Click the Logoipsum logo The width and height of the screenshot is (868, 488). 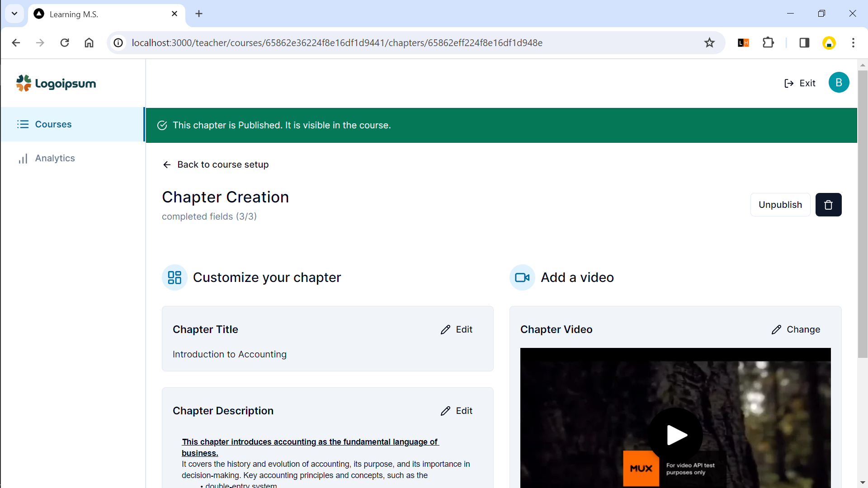(x=56, y=84)
